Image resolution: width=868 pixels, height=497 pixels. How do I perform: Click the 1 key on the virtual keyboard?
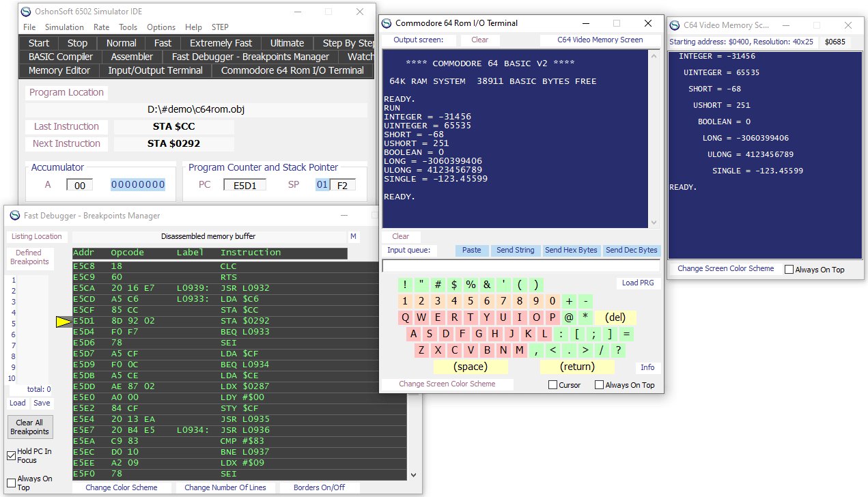point(405,301)
